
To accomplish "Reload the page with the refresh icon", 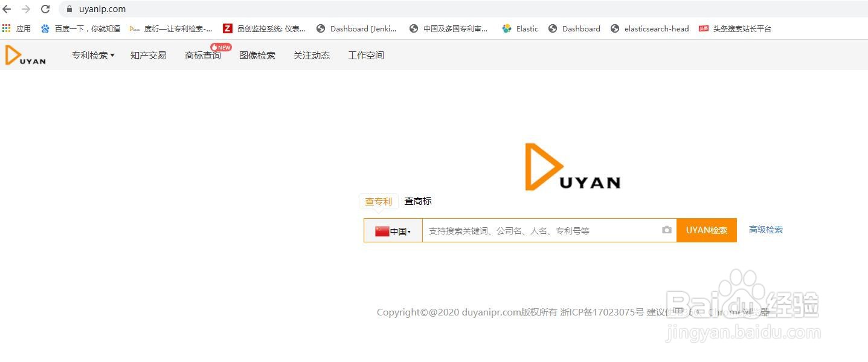I will pos(45,9).
